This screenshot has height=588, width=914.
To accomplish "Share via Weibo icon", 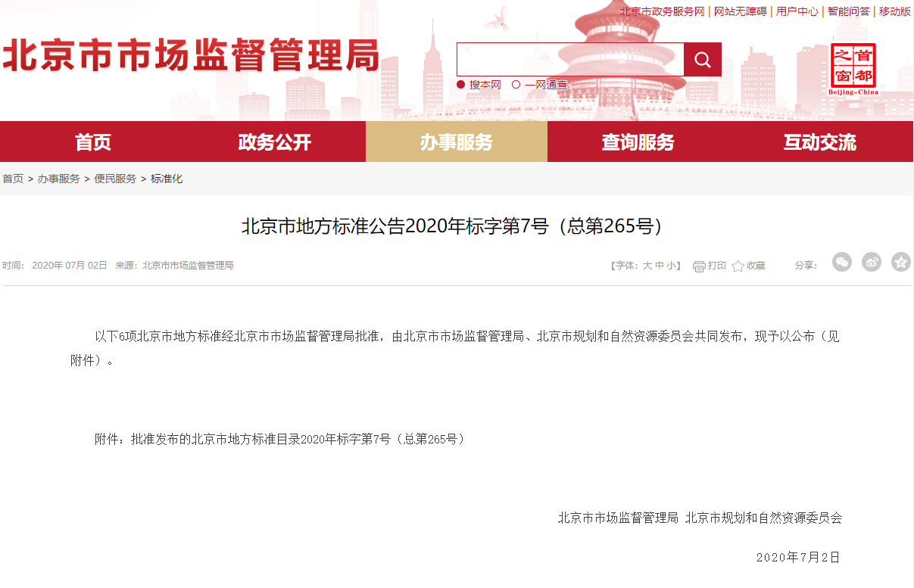I will (872, 262).
